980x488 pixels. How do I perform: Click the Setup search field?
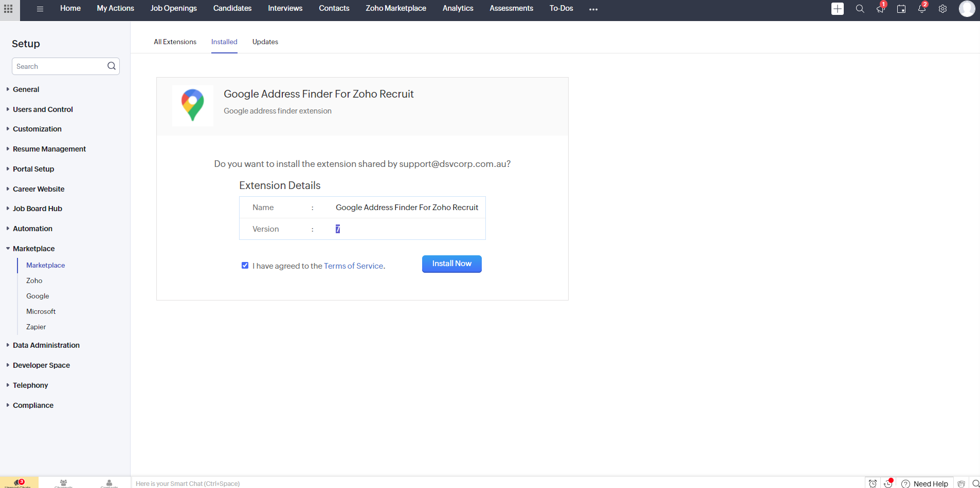[66, 66]
